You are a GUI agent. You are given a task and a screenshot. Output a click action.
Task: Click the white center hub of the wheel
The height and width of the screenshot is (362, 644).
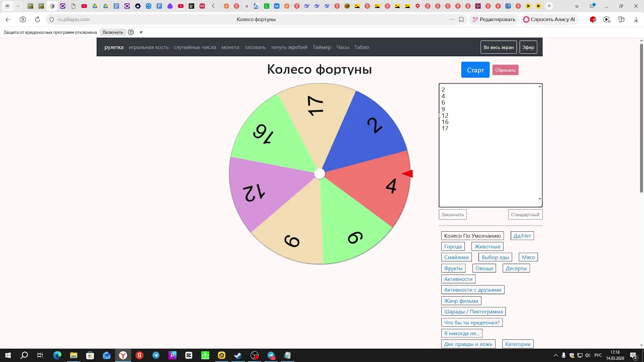[319, 174]
